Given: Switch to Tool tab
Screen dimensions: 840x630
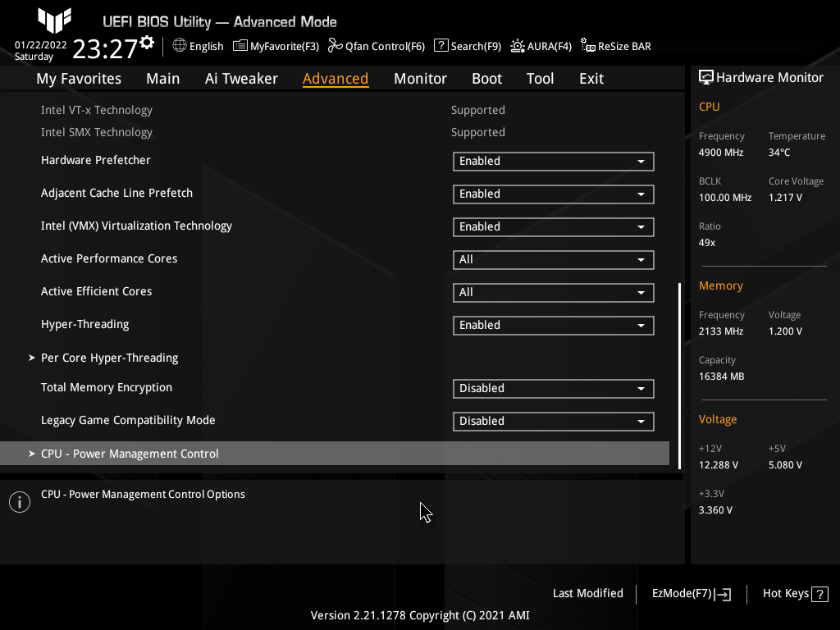Looking at the screenshot, I should point(540,79).
